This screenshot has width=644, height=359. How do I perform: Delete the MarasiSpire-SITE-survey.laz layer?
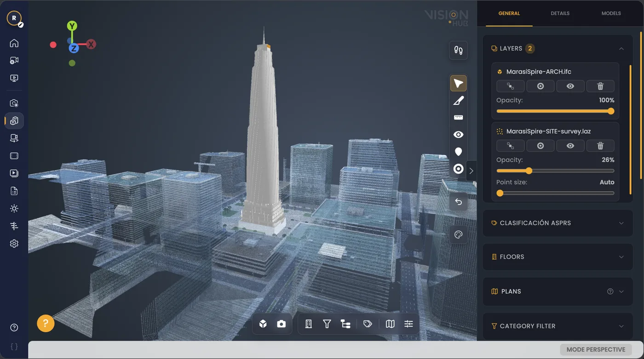pyautogui.click(x=600, y=146)
